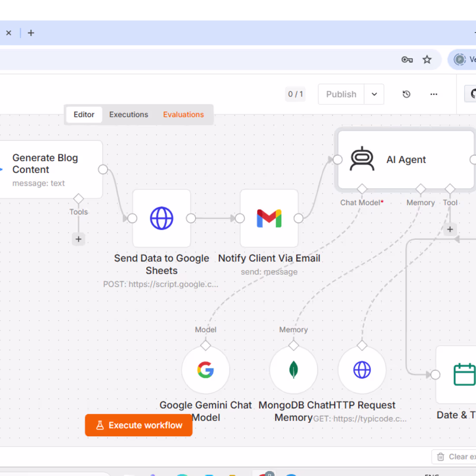
Task: Click the AI Agent Memory connector diamond
Action: click(x=421, y=189)
